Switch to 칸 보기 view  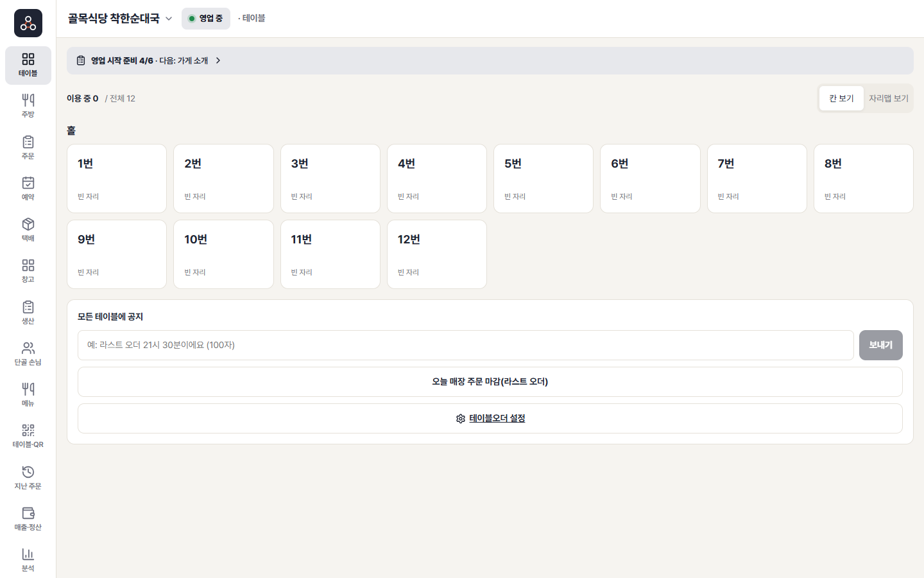841,98
